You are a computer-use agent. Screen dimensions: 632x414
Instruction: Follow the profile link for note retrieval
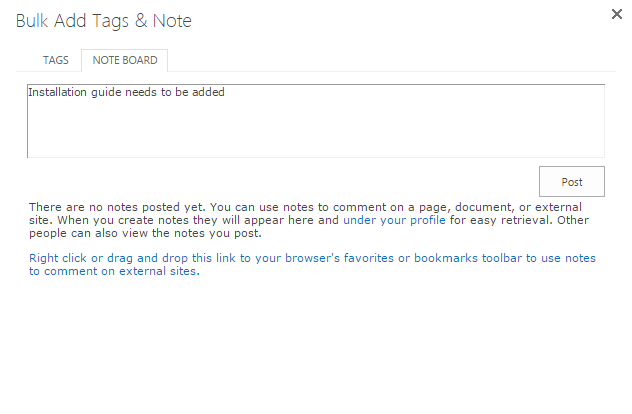[394, 219]
